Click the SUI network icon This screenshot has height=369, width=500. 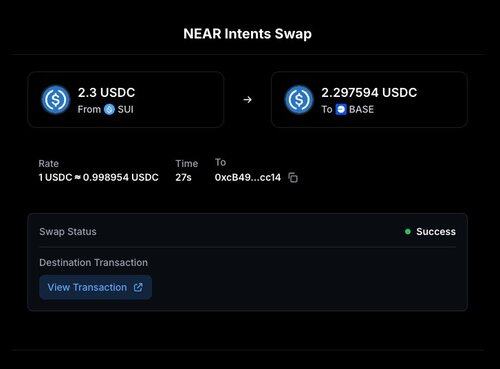109,109
